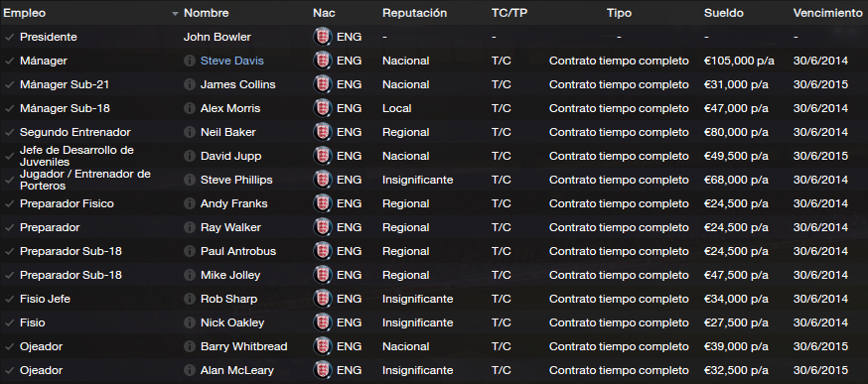
Task: Click the Reputación column header
Action: tap(414, 13)
